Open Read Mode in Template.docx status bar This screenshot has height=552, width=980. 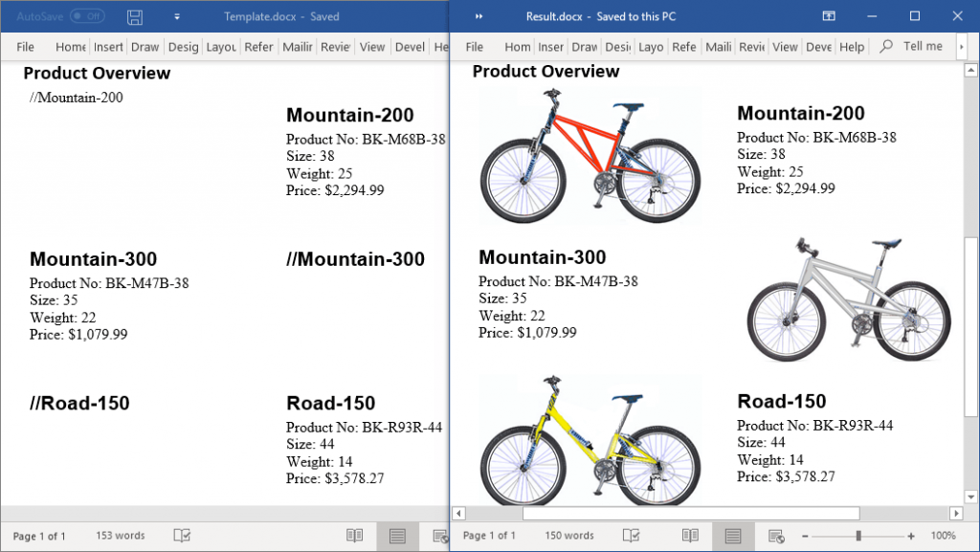tap(354, 536)
